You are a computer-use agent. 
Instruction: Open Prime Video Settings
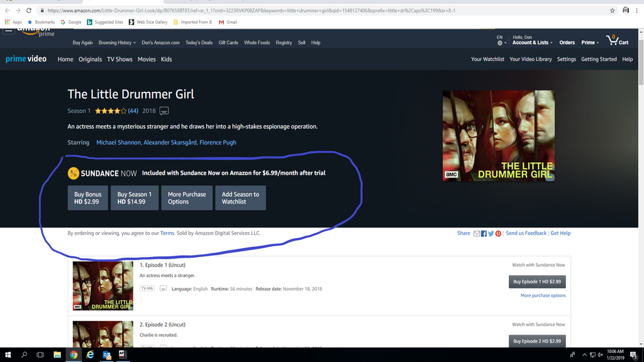[567, 60]
